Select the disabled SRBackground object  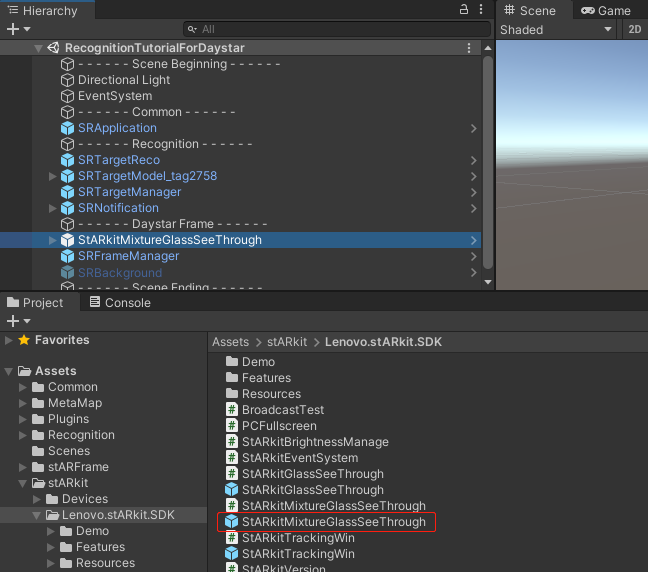[120, 273]
